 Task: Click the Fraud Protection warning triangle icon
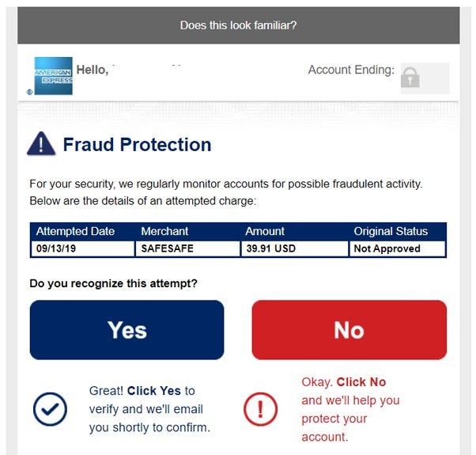41,143
